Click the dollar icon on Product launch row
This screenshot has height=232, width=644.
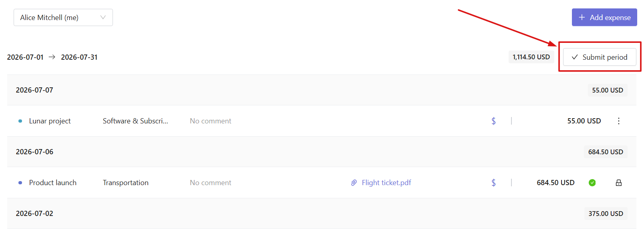click(x=493, y=183)
